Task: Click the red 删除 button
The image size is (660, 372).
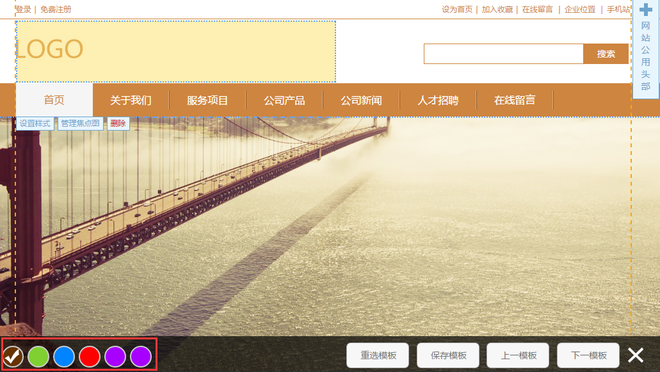Action: tap(118, 123)
